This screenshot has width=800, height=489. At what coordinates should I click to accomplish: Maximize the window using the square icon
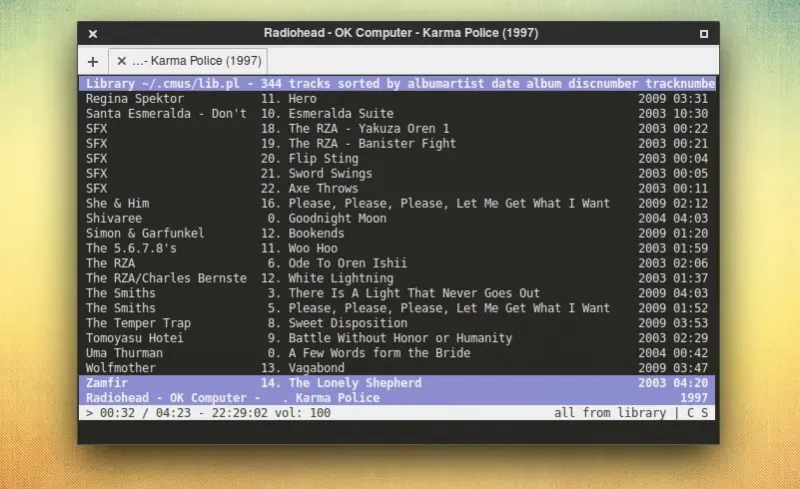[704, 34]
